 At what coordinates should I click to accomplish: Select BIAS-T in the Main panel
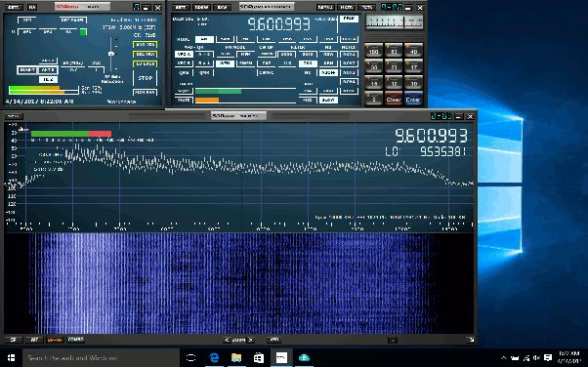[x=27, y=69]
